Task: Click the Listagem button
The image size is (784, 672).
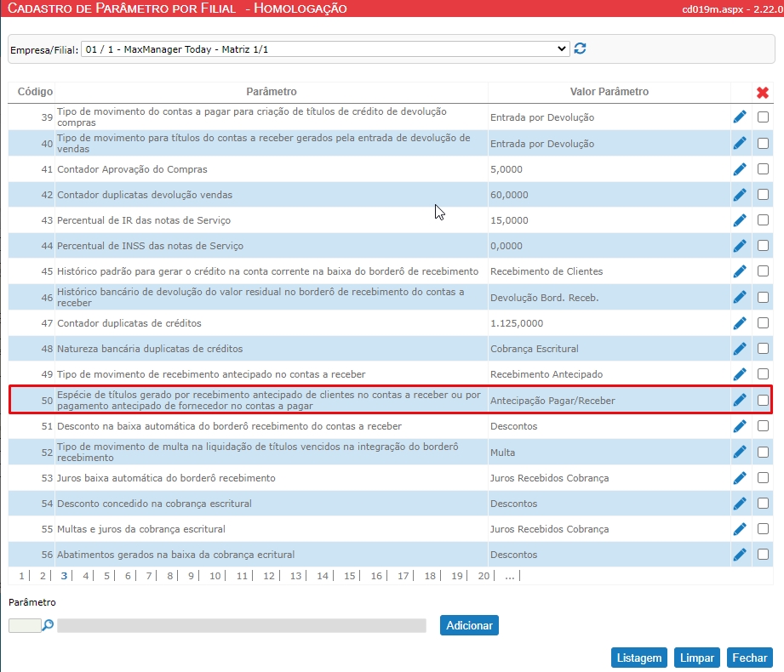Action: tap(638, 658)
